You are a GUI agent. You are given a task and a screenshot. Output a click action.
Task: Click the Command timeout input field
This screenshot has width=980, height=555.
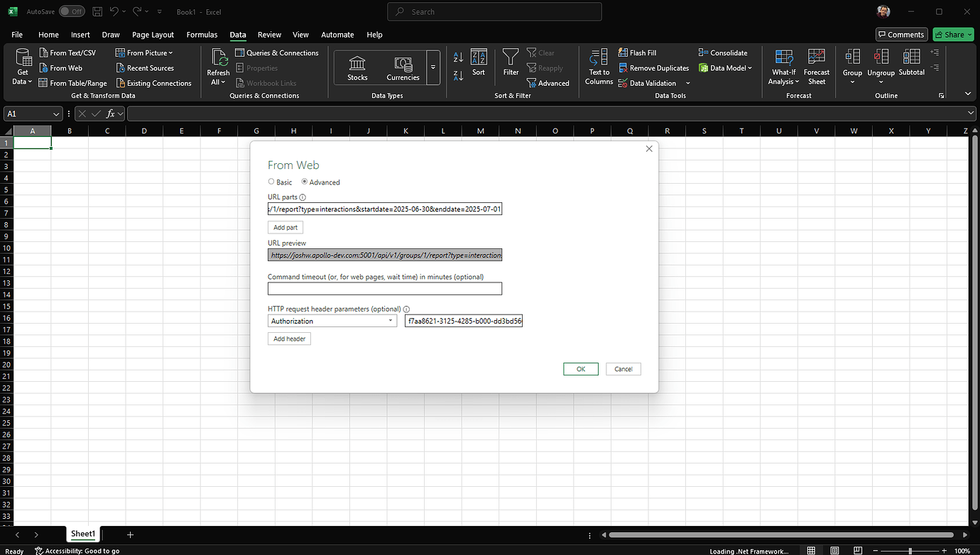pos(384,288)
